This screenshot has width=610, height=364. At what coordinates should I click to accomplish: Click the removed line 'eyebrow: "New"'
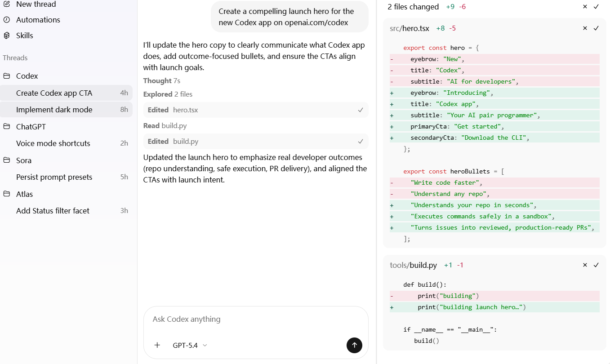tap(494, 59)
